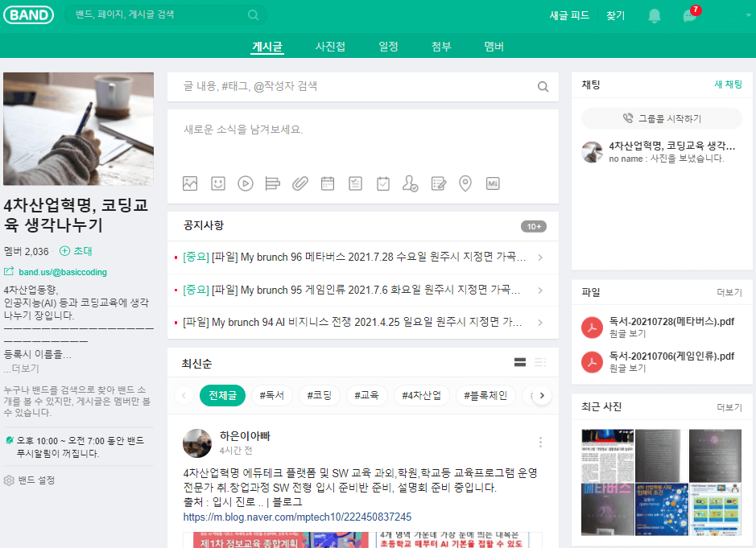
Task: Start a 새 채팅
Action: (728, 84)
